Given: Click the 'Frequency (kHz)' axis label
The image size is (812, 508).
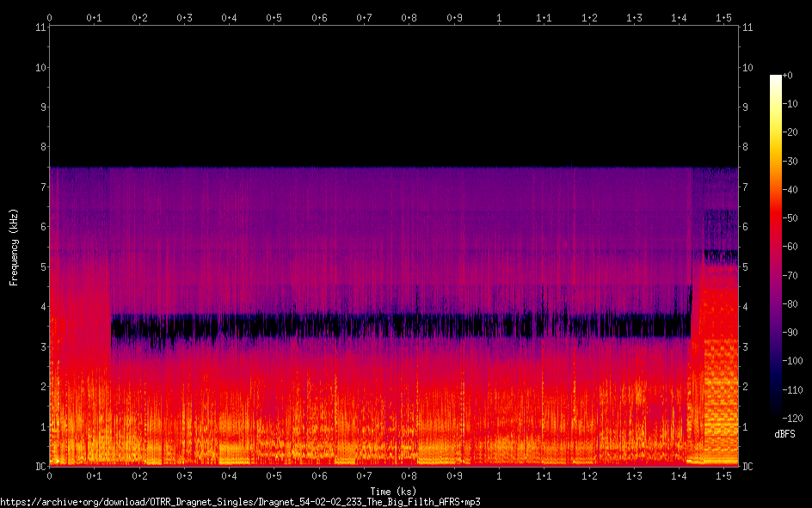Looking at the screenshot, I should [x=14, y=247].
